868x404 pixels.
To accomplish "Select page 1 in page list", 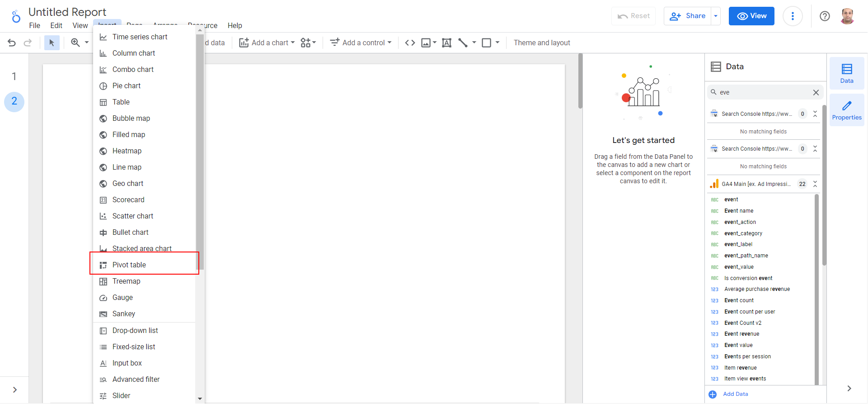I will (14, 76).
